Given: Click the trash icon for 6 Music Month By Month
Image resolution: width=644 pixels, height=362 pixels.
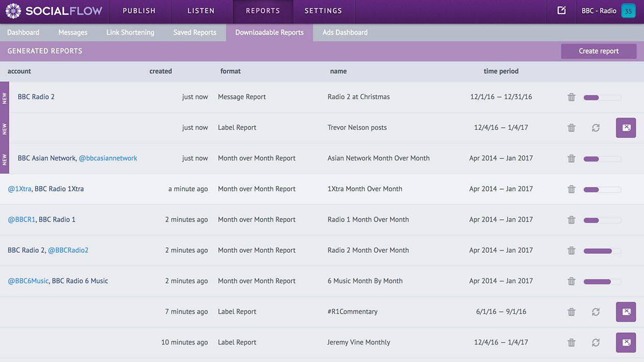Looking at the screenshot, I should coord(572,281).
